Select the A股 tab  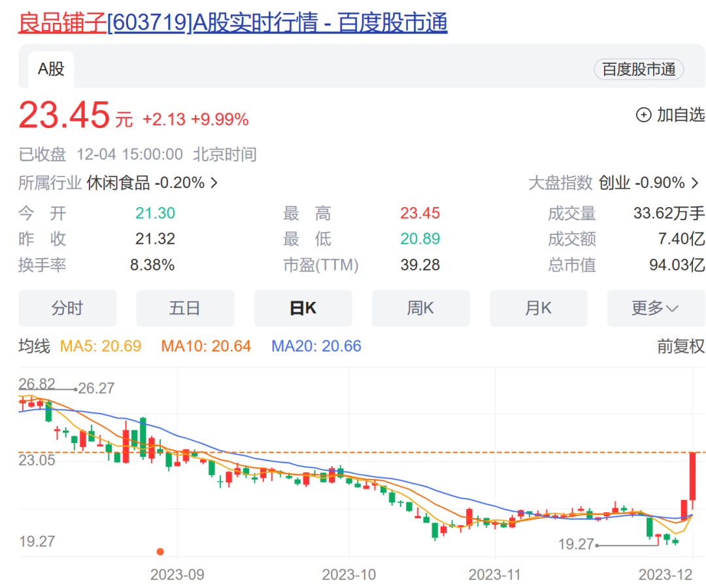point(52,69)
